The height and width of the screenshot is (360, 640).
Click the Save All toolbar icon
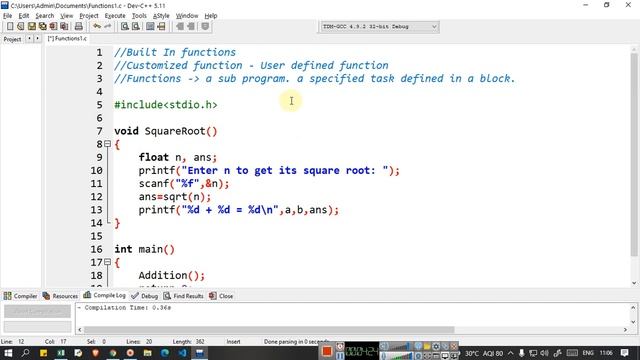42,26
